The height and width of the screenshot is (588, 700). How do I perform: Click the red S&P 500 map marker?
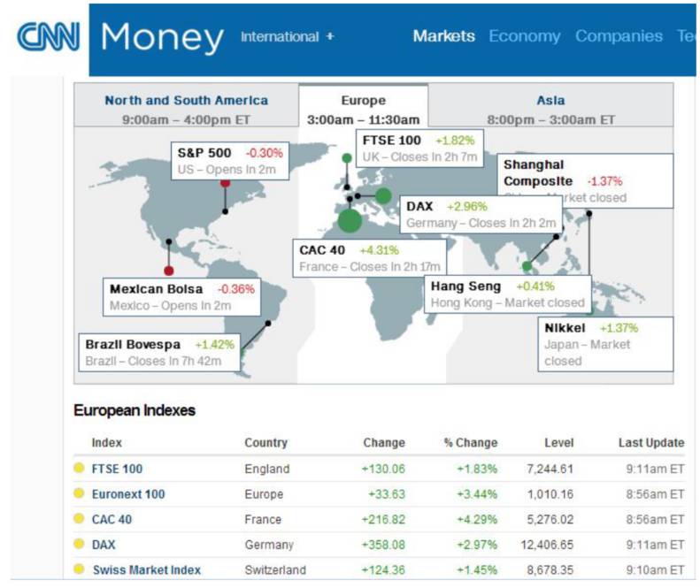(226, 183)
